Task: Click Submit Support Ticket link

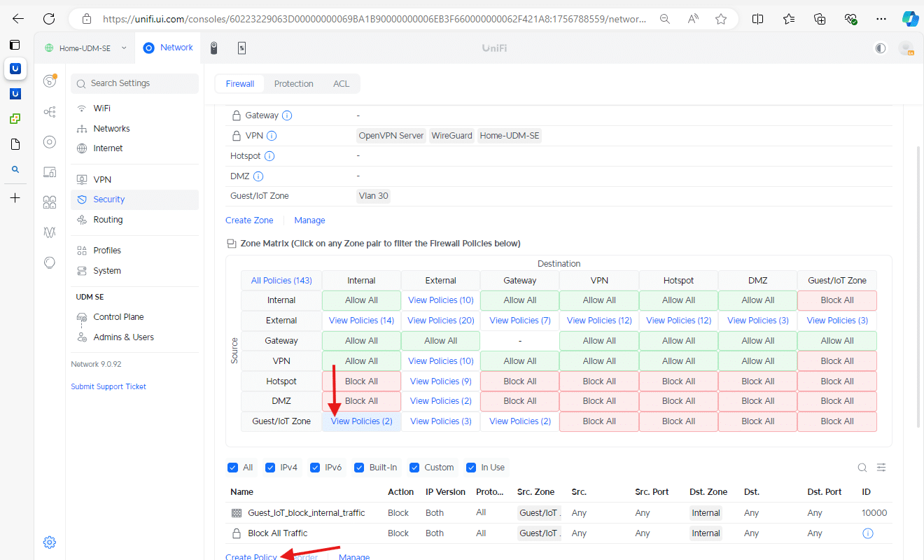Action: pos(108,386)
